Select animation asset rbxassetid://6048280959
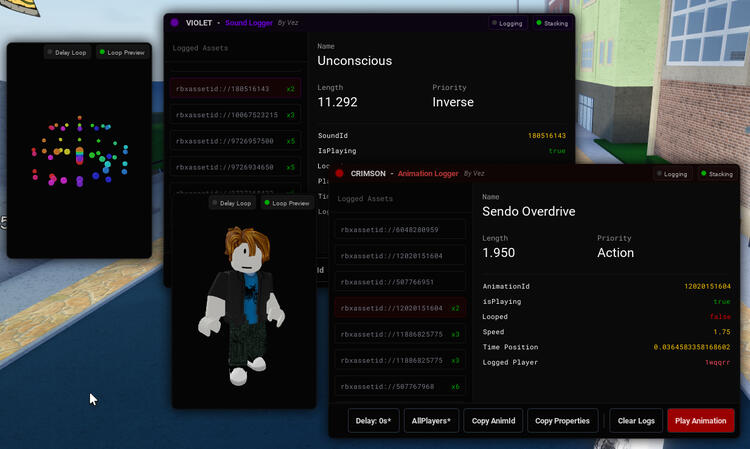The width and height of the screenshot is (750, 449). tap(400, 230)
